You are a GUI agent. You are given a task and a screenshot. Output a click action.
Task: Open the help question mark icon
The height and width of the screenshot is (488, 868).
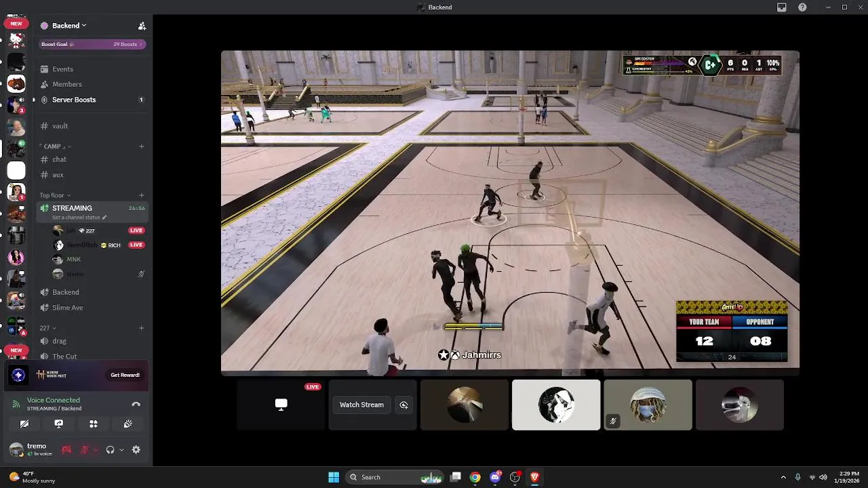click(802, 7)
